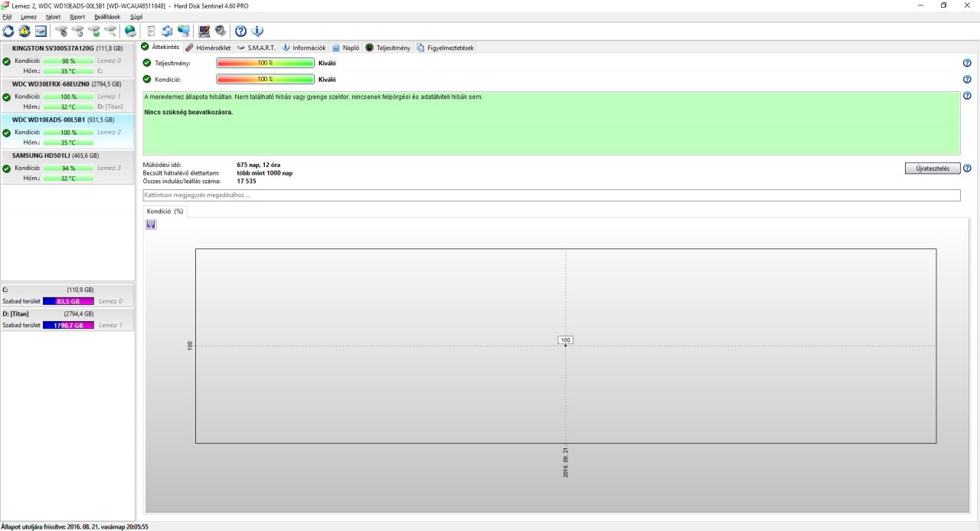Screen dimensions: 980x531
Task: Click the yellow warning disk toolbar icon
Action: tap(24, 31)
